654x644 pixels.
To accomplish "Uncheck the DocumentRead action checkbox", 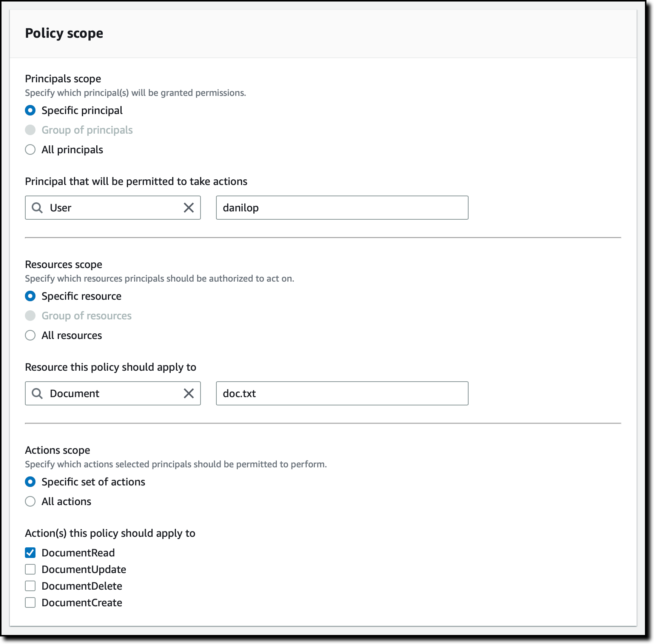I will tap(30, 553).
